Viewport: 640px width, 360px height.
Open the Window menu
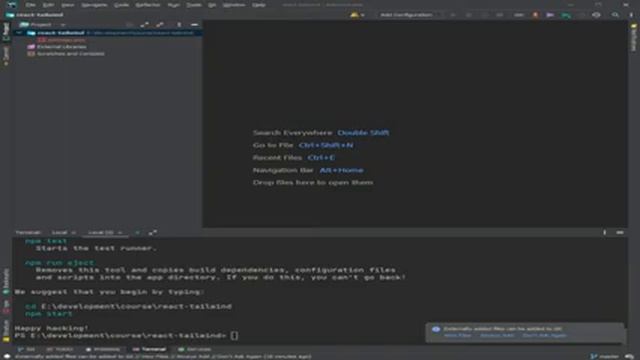[234, 5]
